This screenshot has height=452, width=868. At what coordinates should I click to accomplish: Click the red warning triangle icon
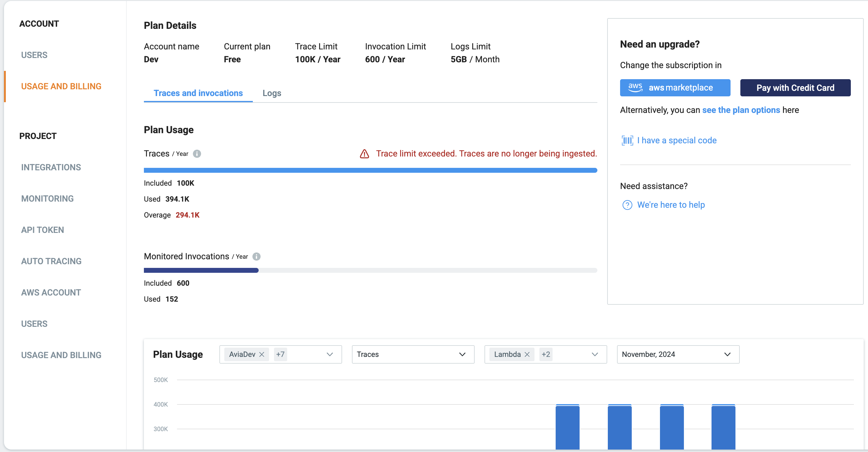click(364, 154)
